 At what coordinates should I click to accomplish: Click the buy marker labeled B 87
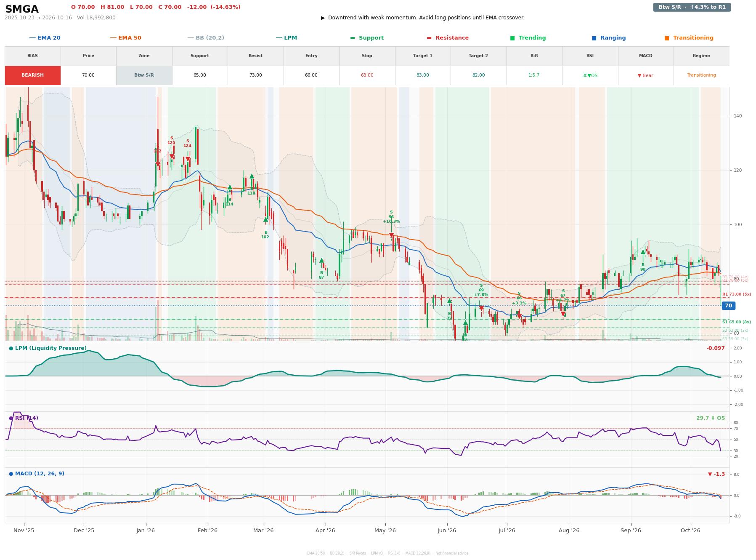click(x=321, y=261)
